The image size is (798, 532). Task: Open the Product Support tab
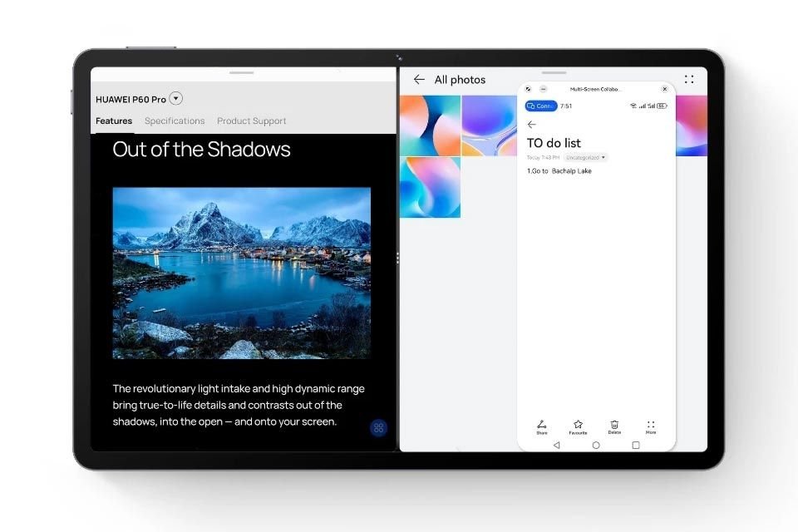point(251,121)
